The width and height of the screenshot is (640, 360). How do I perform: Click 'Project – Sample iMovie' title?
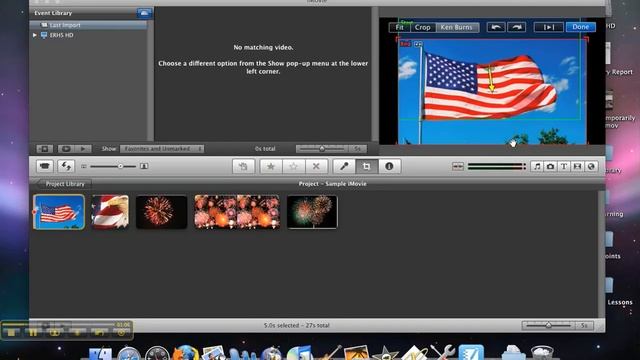click(x=333, y=184)
